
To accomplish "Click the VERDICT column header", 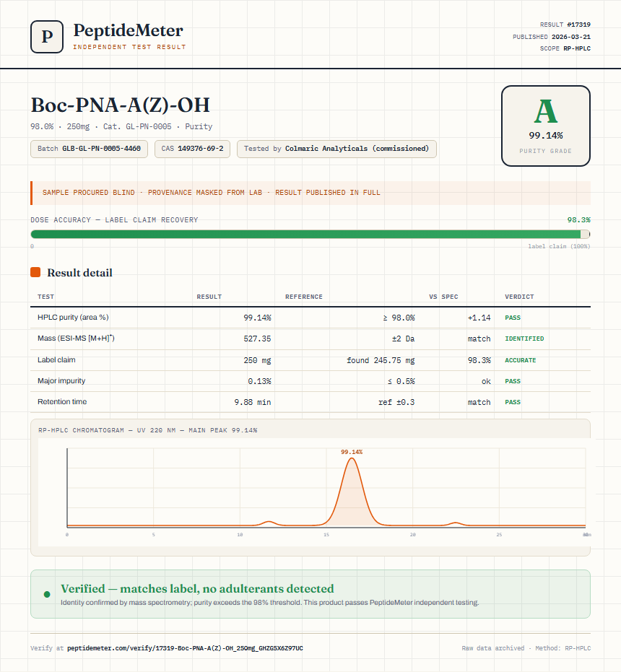I will tap(519, 297).
